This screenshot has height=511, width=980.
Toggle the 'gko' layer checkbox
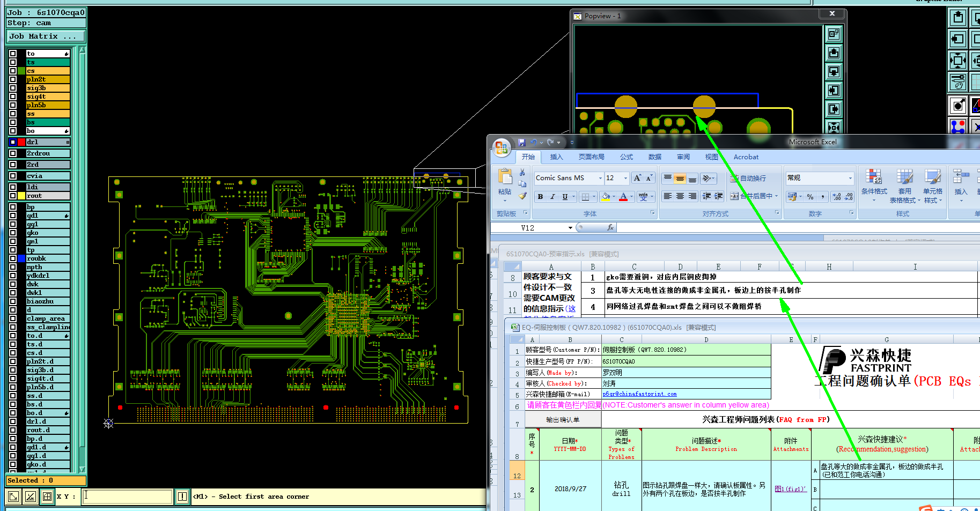point(13,233)
